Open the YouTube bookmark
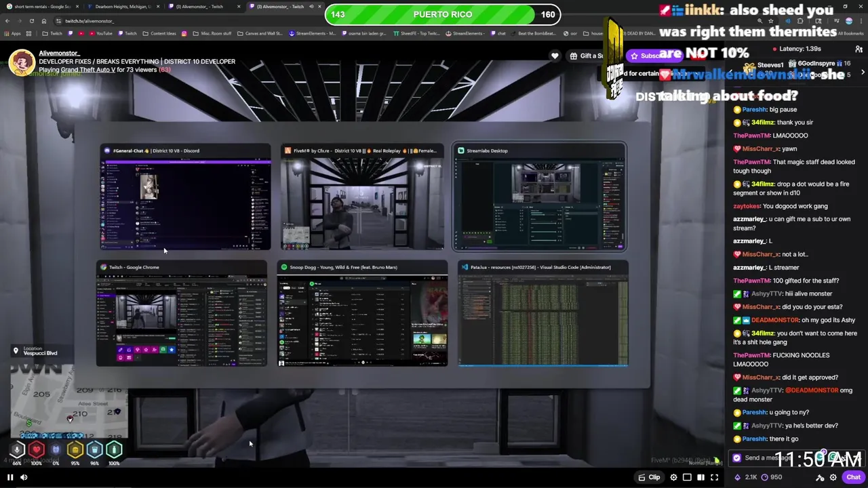868x488 pixels. (x=101, y=33)
